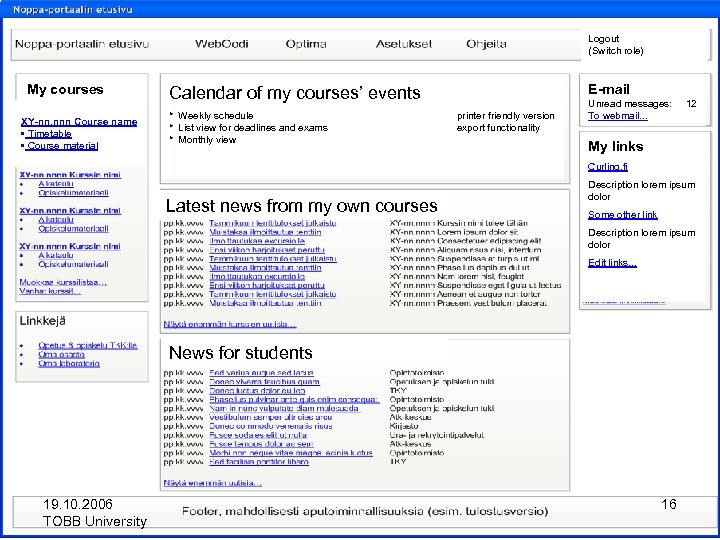This screenshot has width=720, height=540.
Task: Go to Noppa-portaalin etusivu home tab
Action: tap(84, 45)
